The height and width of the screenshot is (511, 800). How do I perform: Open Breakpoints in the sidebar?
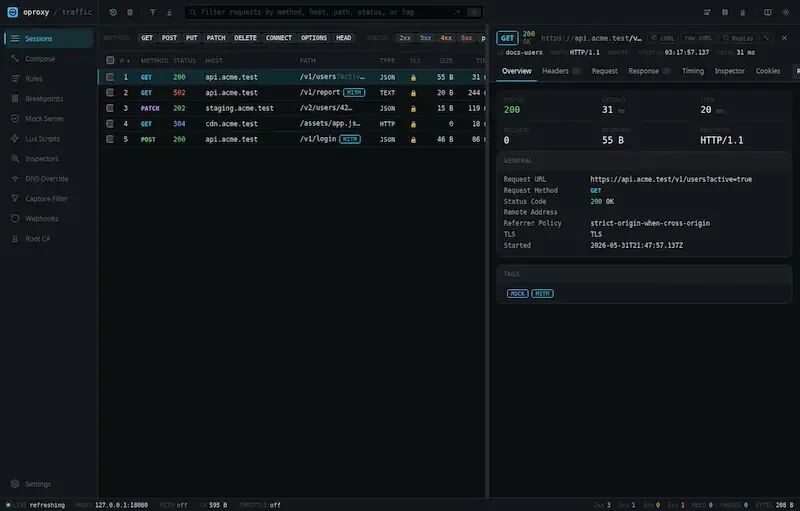(48, 98)
